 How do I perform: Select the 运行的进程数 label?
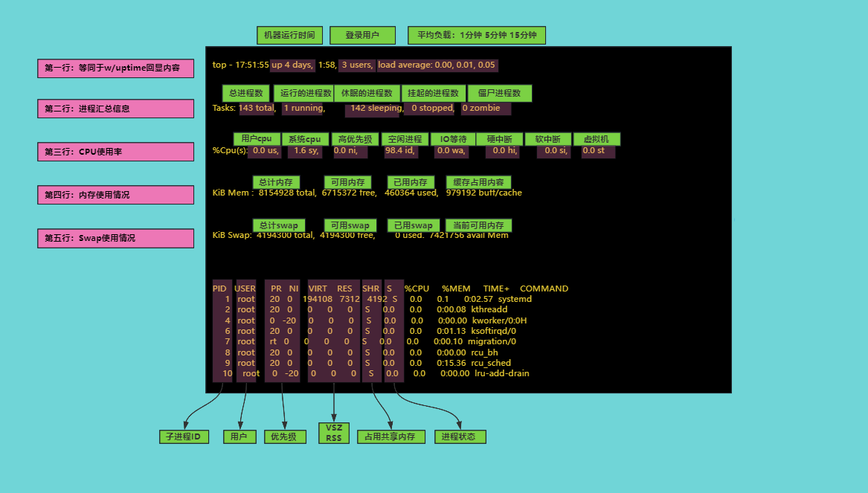(306, 93)
